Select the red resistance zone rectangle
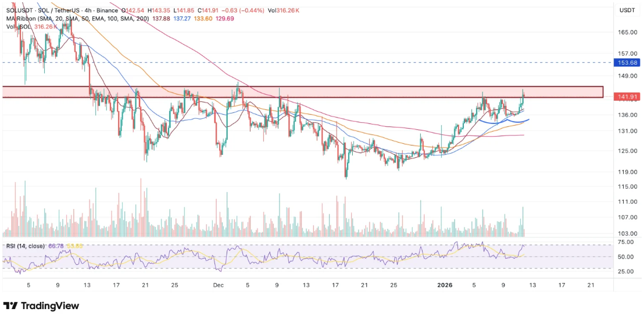Screen dimensions: 644x319 (x=302, y=92)
